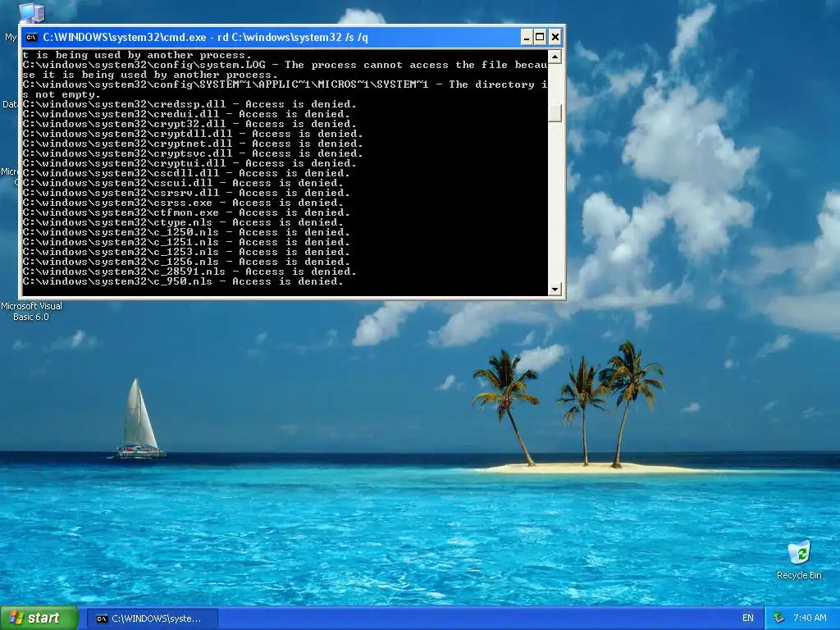Click the csrss.exe access denied line
Screen dimensions: 840x630
[x=183, y=203]
